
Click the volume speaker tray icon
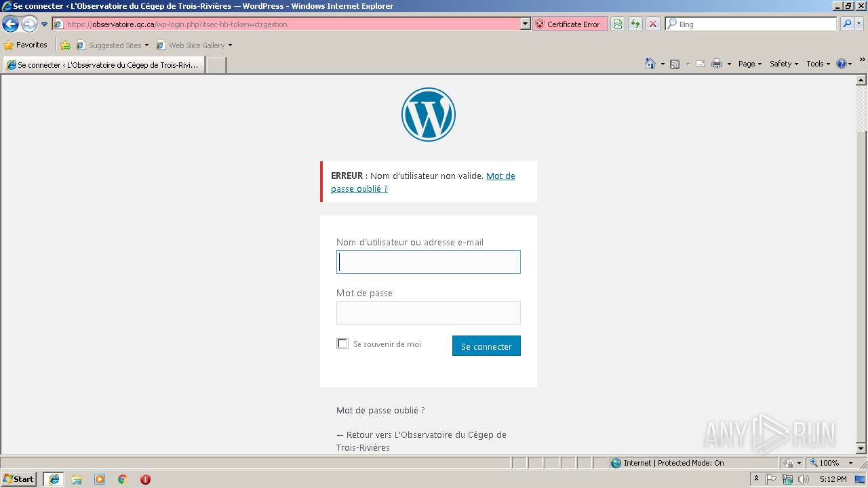tap(804, 479)
